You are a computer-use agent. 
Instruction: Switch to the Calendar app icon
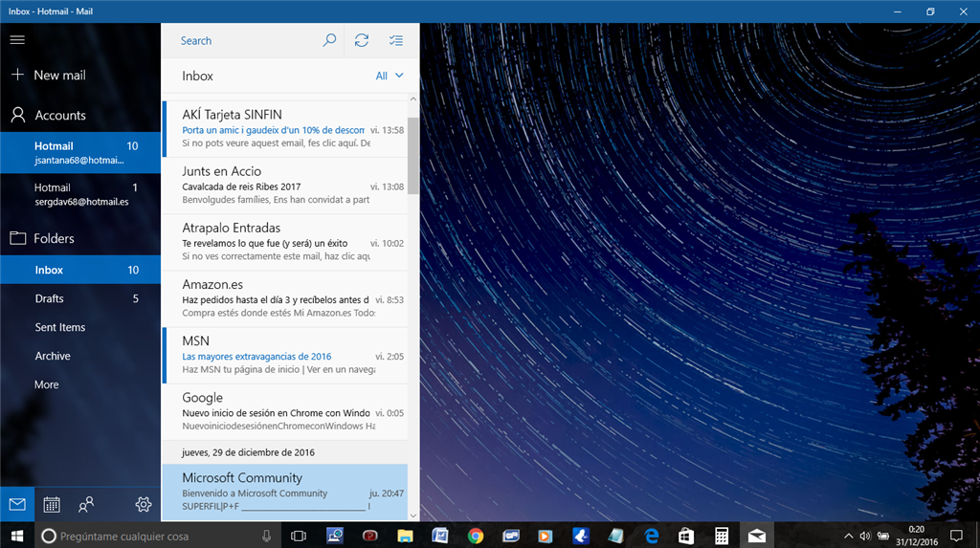[52, 504]
